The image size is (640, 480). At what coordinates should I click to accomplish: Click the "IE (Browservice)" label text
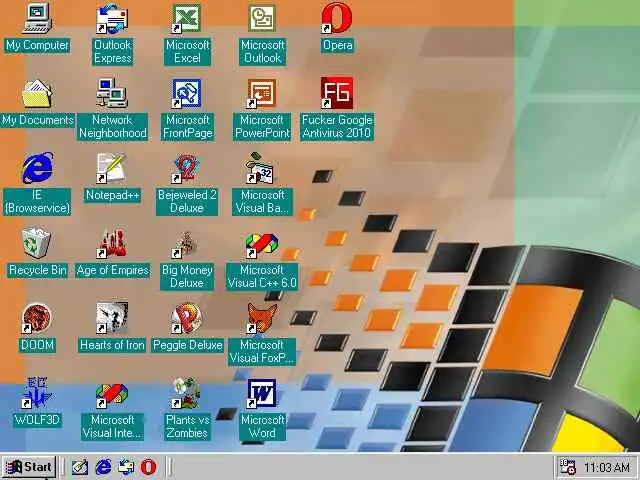37,202
